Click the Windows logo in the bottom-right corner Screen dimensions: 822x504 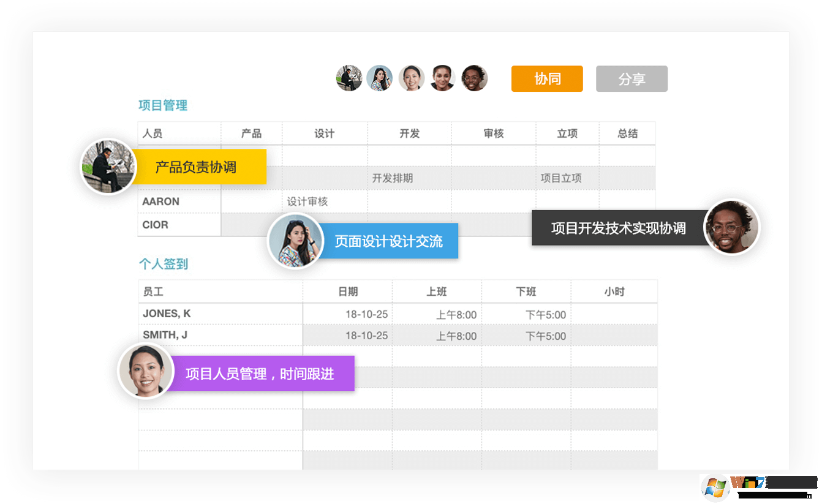click(714, 489)
